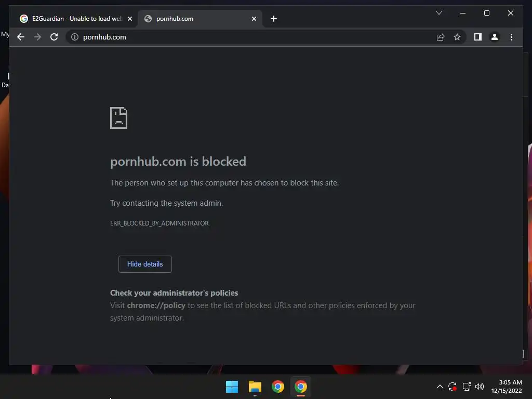The height and width of the screenshot is (399, 532).
Task: Reload the blocked page
Action: pyautogui.click(x=54, y=37)
